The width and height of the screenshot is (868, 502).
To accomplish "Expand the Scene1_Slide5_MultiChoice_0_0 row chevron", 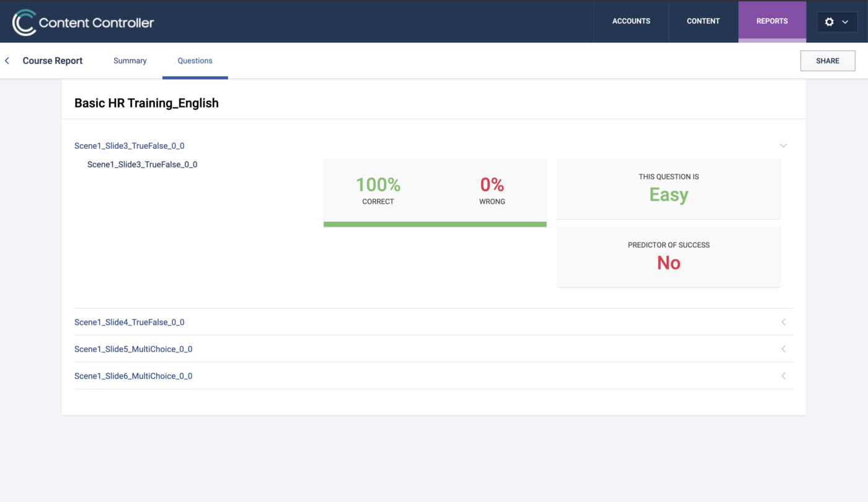I will tap(783, 349).
